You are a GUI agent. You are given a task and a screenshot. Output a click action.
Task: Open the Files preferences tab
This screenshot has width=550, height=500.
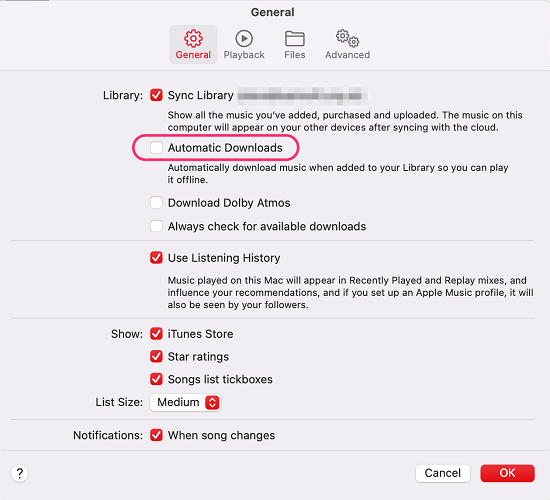pyautogui.click(x=295, y=45)
